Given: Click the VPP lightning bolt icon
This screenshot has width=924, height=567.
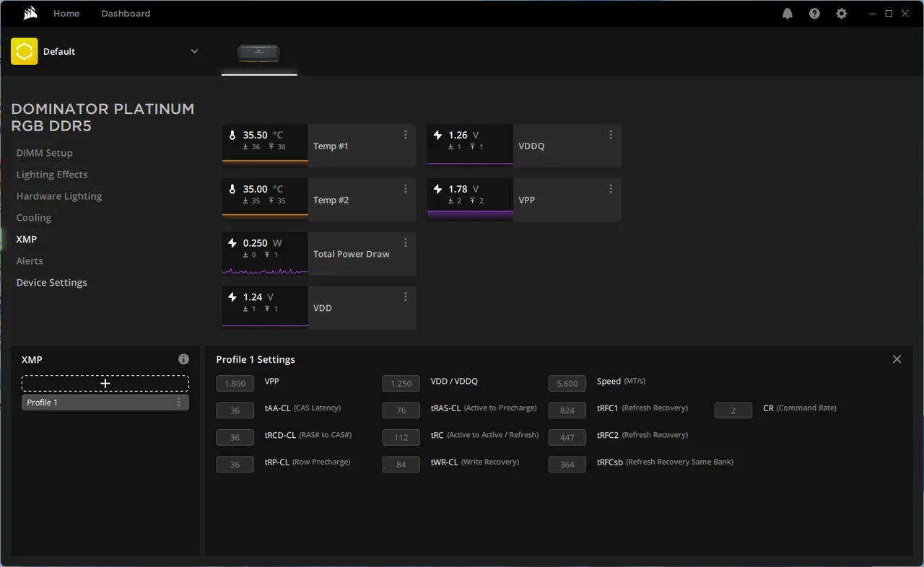Looking at the screenshot, I should tap(437, 189).
